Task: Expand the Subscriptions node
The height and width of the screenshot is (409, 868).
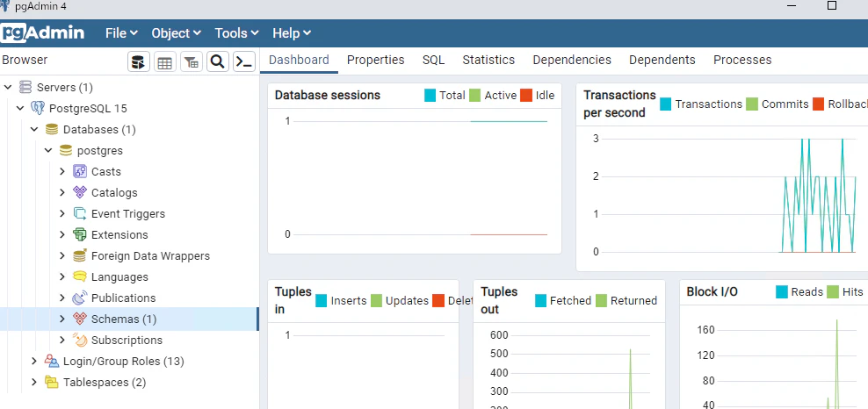Action: coord(62,340)
